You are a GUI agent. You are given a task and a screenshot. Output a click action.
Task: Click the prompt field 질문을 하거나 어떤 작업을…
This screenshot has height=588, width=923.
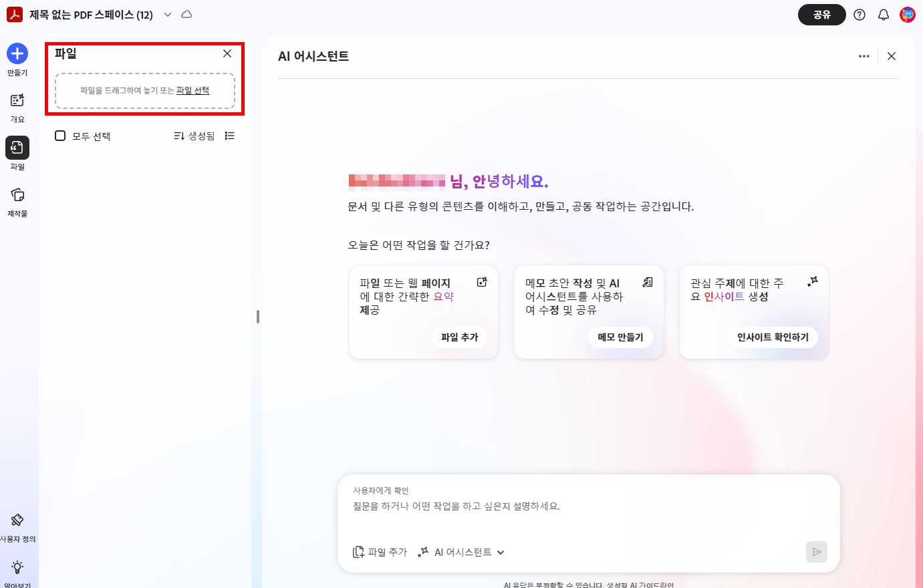point(456,506)
